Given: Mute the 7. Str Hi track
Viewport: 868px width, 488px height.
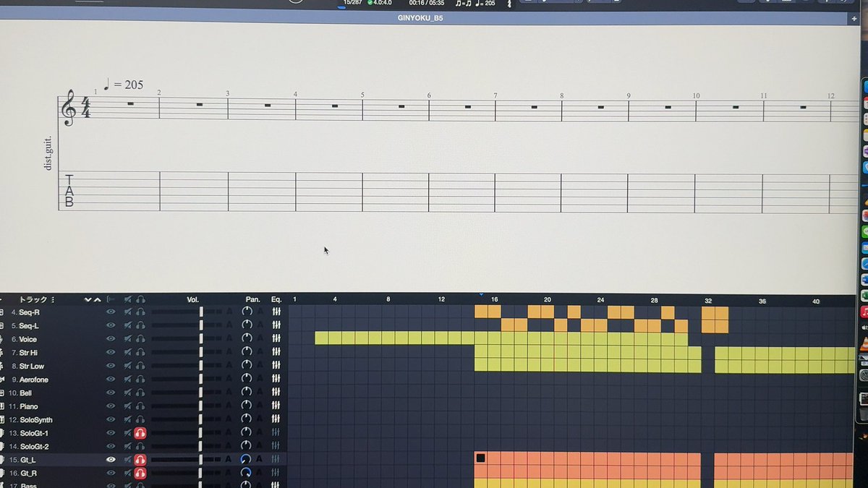Looking at the screenshot, I should click(x=127, y=353).
